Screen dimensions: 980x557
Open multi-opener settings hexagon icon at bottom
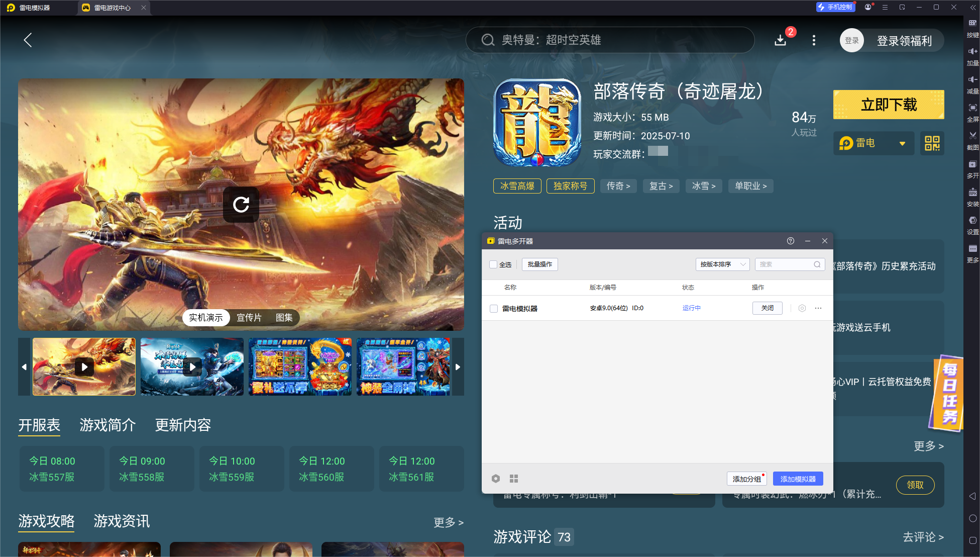(496, 479)
